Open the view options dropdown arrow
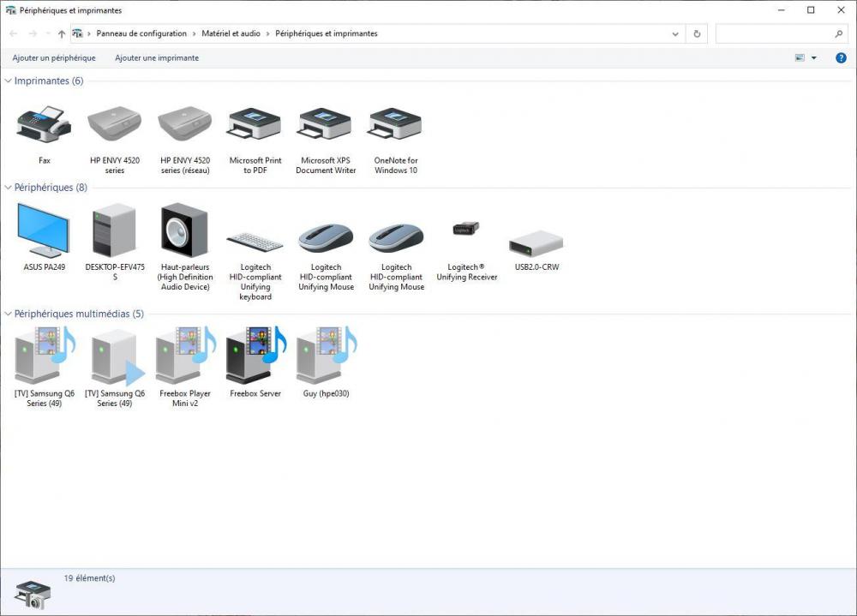This screenshot has height=616, width=857. 814,58
